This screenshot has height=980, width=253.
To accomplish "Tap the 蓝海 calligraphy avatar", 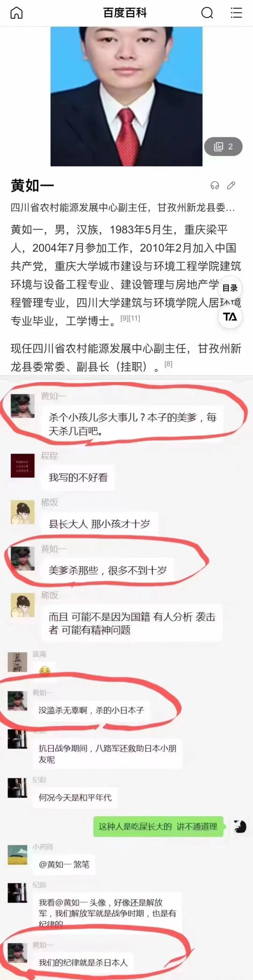I will (x=18, y=662).
